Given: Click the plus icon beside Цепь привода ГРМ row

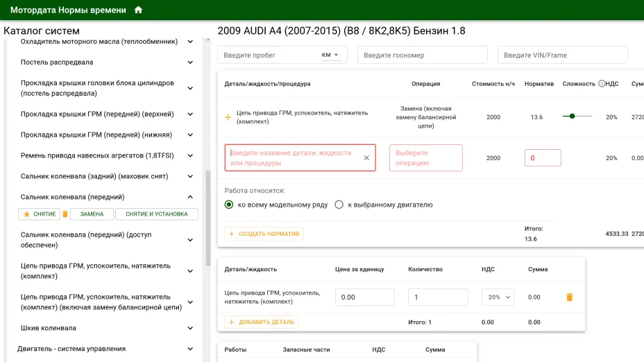Looking at the screenshot, I should coord(228,117).
